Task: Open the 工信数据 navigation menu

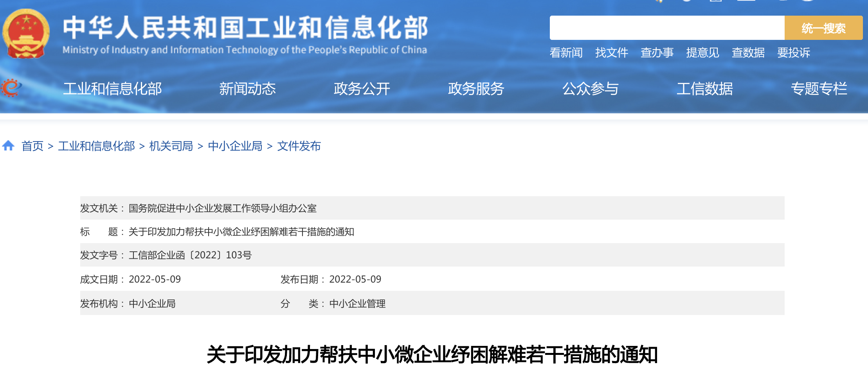Action: click(x=705, y=89)
